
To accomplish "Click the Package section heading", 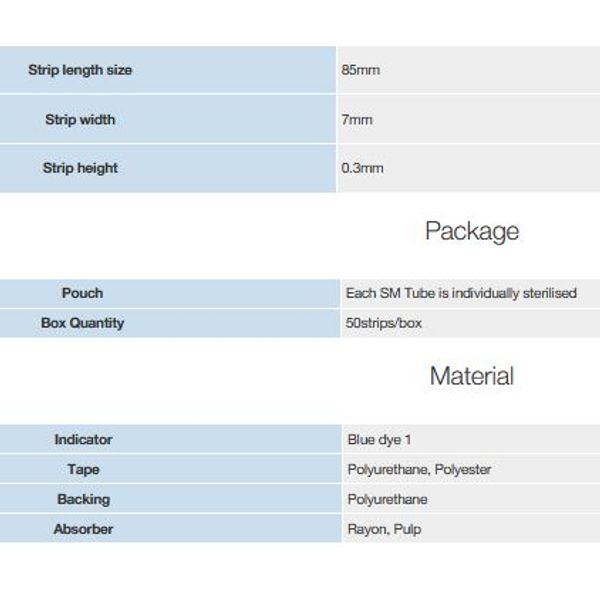I will pos(472,232).
